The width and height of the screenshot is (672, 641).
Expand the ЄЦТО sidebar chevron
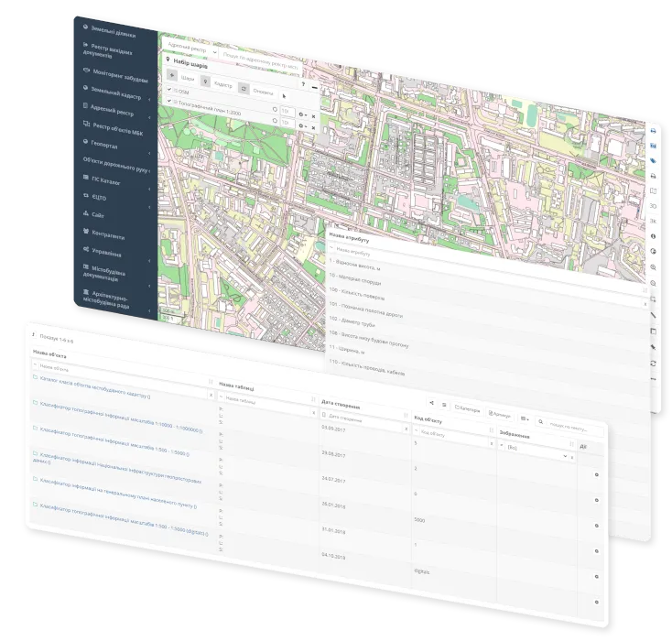[149, 208]
